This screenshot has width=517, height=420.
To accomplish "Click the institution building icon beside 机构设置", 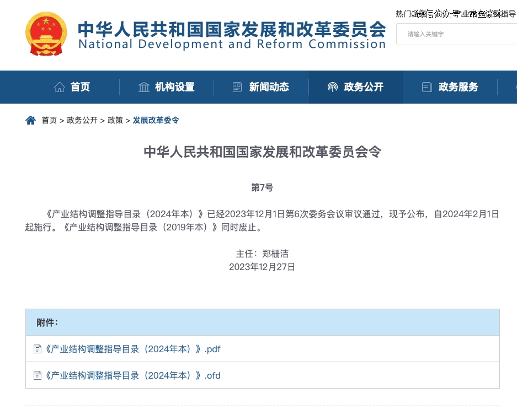I will [144, 87].
